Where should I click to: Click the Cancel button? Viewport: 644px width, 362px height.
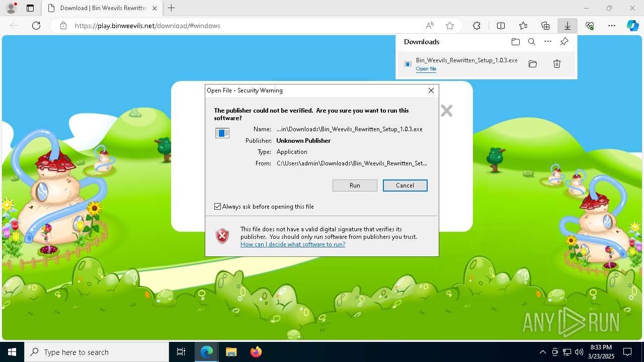405,186
